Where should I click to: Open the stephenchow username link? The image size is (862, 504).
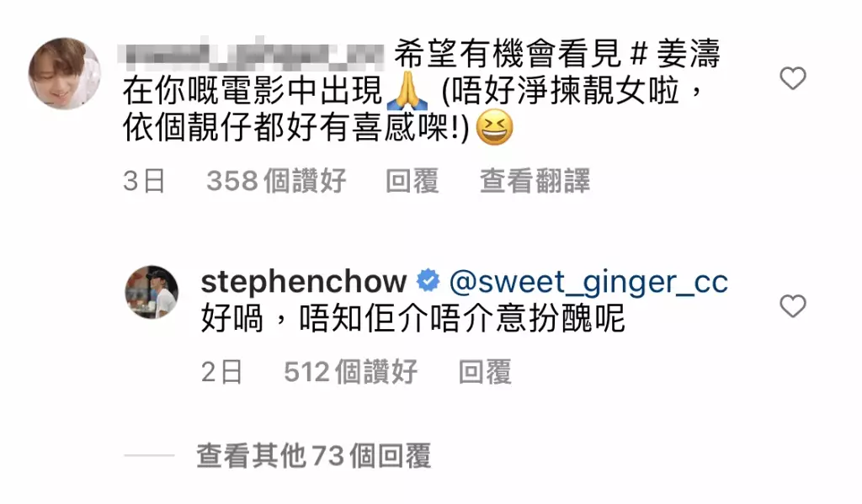(303, 281)
